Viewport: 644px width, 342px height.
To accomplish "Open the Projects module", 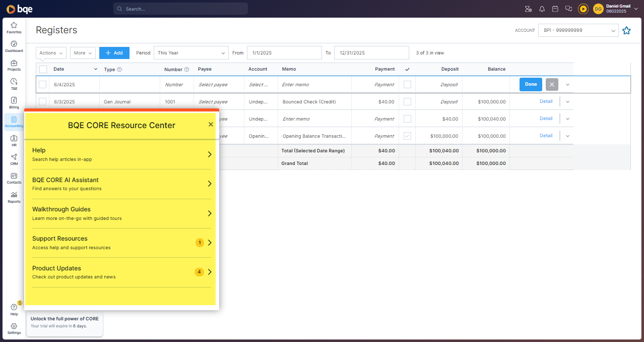I will (14, 65).
